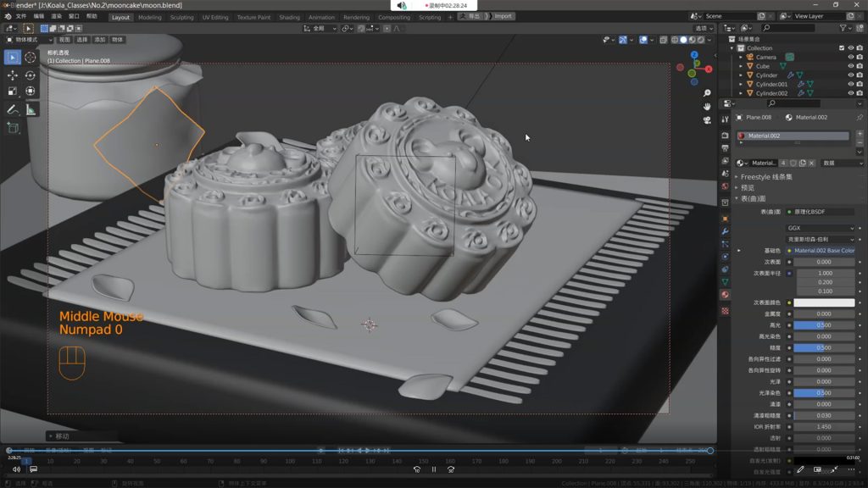Image resolution: width=868 pixels, height=488 pixels.
Task: Activate the Annotate pencil tool
Action: pos(13,110)
